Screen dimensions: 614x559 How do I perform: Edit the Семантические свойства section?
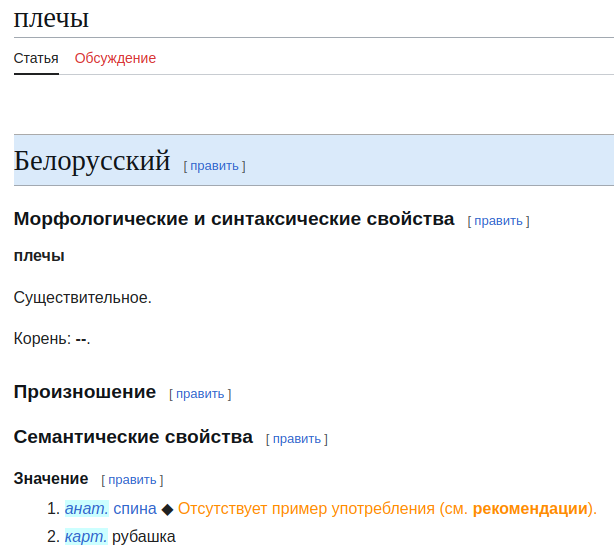[296, 439]
